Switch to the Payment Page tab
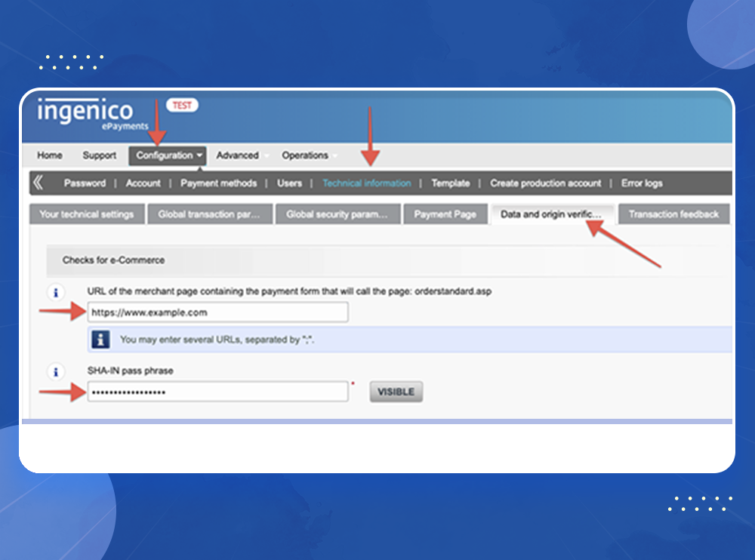 (x=445, y=214)
